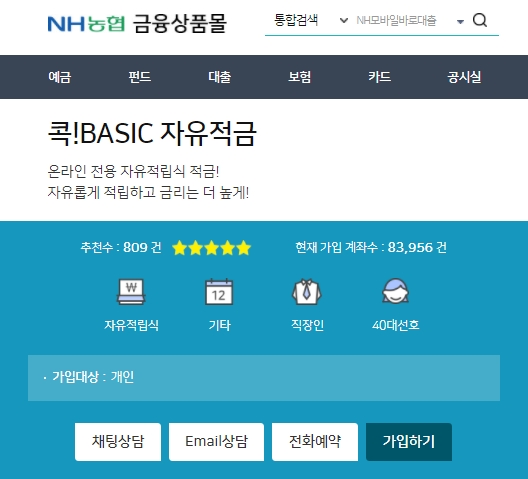Click the 가입대상 : 개인 text
Viewport: 528px width, 479px height.
pos(93,377)
